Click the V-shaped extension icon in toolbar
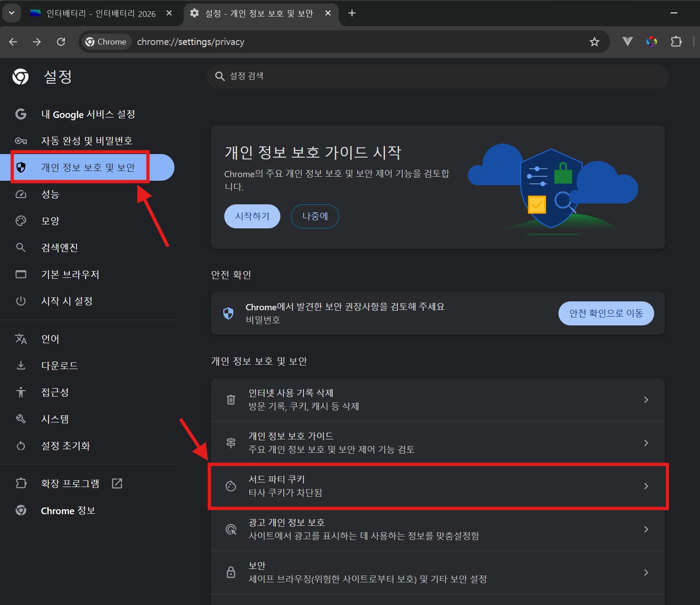 point(627,42)
